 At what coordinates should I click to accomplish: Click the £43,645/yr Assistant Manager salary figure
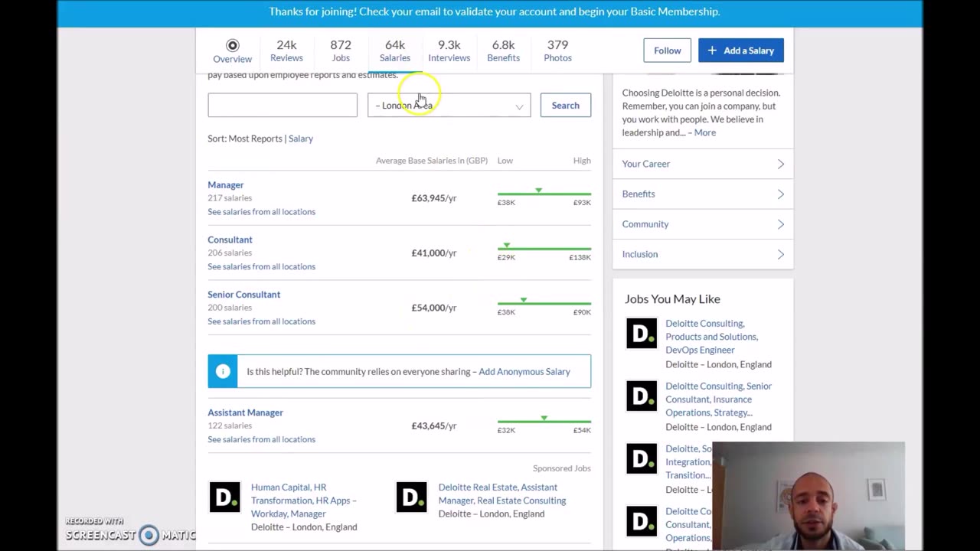click(434, 425)
